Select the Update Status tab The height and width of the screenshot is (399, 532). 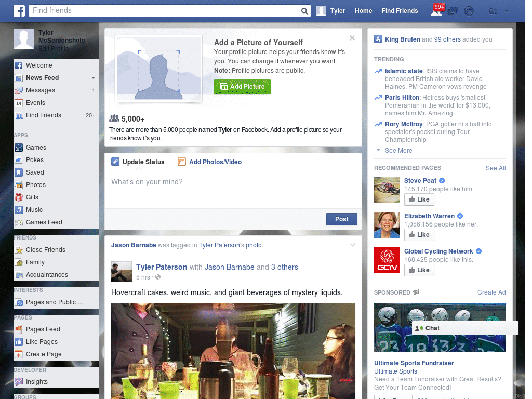tap(138, 162)
